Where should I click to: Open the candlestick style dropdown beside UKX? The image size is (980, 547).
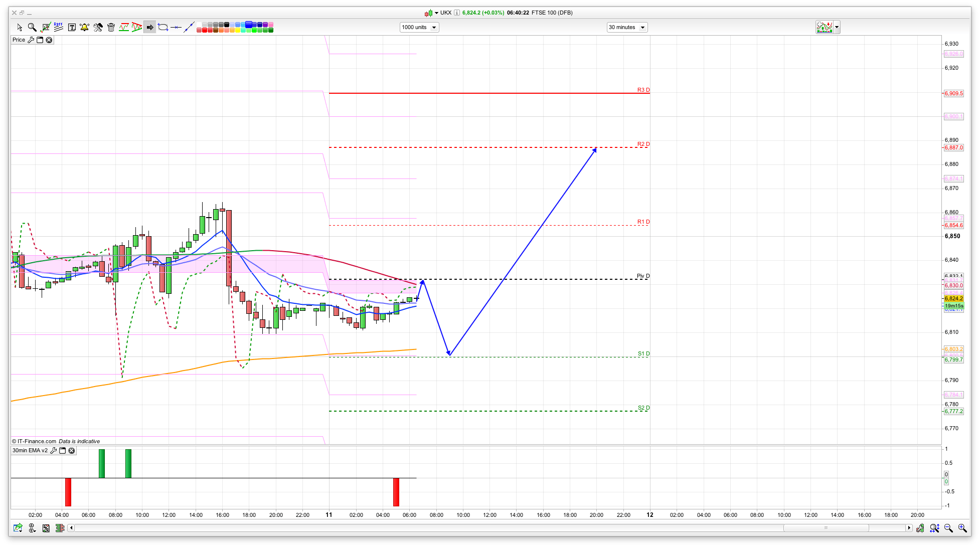coord(436,13)
